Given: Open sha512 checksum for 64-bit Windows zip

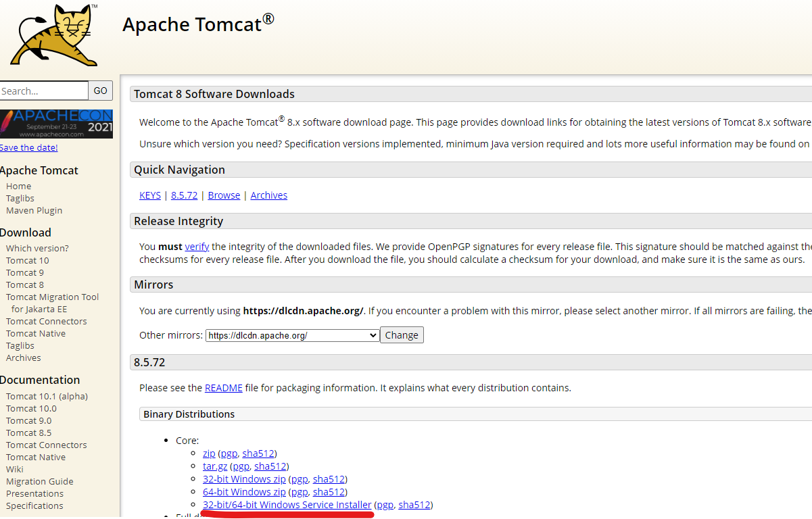Looking at the screenshot, I should [329, 492].
